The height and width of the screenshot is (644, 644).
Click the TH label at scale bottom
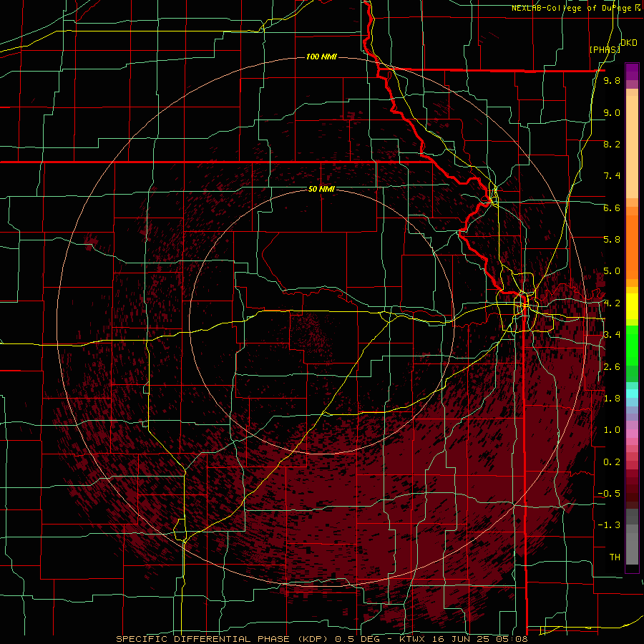615,557
